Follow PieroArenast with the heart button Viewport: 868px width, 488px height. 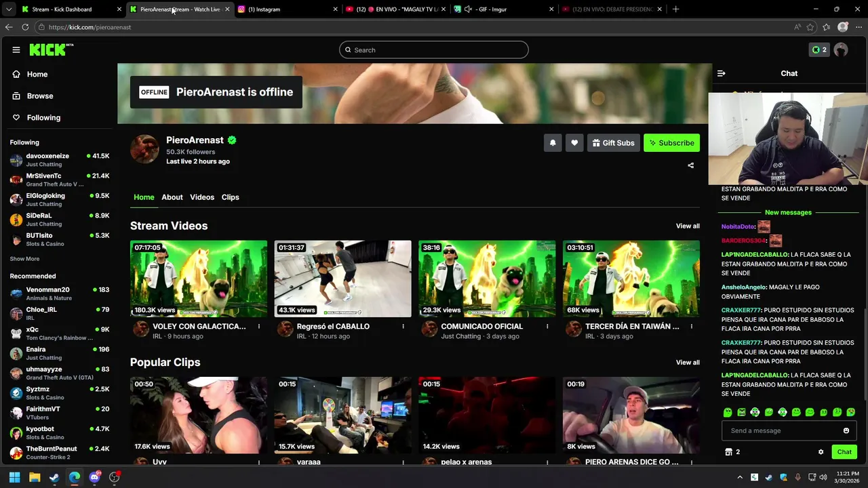(574, 143)
